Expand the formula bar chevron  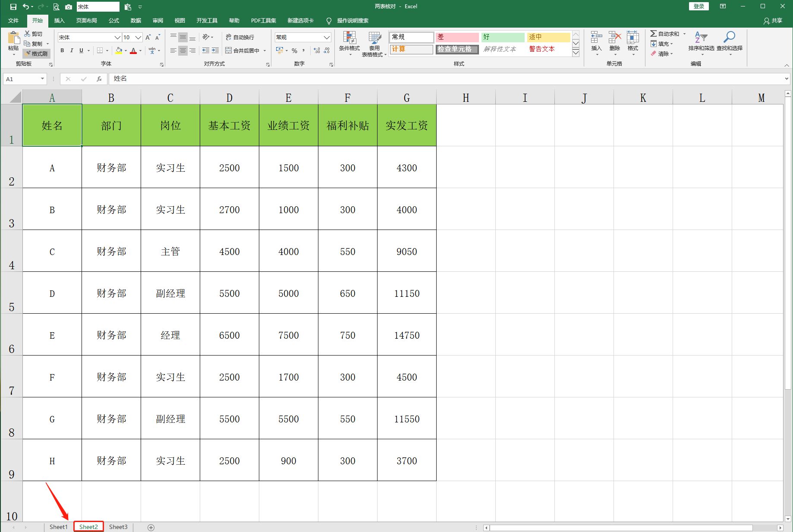787,79
